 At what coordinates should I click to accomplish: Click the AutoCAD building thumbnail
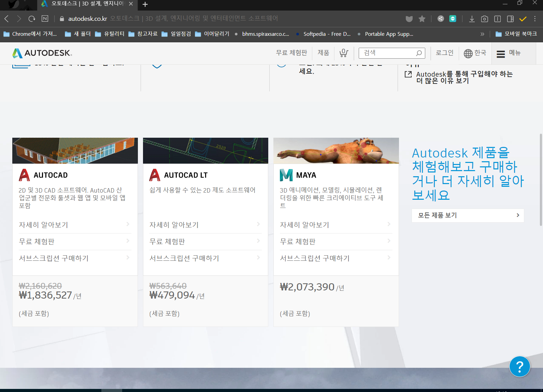[75, 151]
